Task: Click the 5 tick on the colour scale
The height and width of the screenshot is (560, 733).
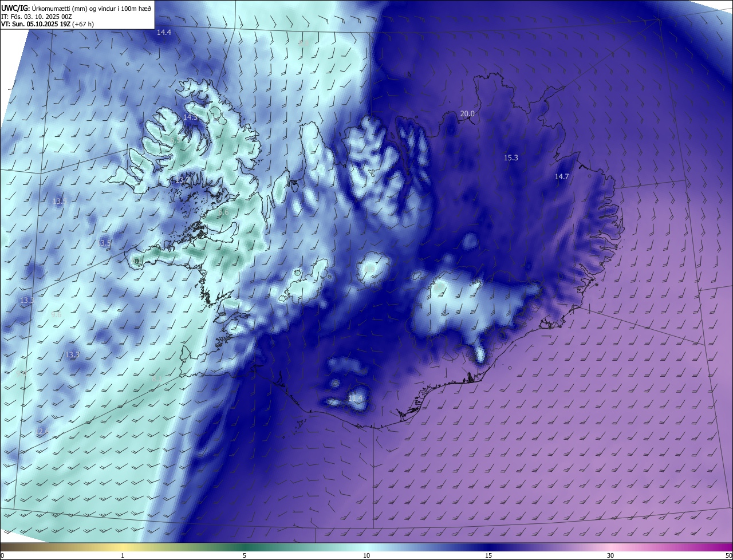Action: tap(245, 555)
